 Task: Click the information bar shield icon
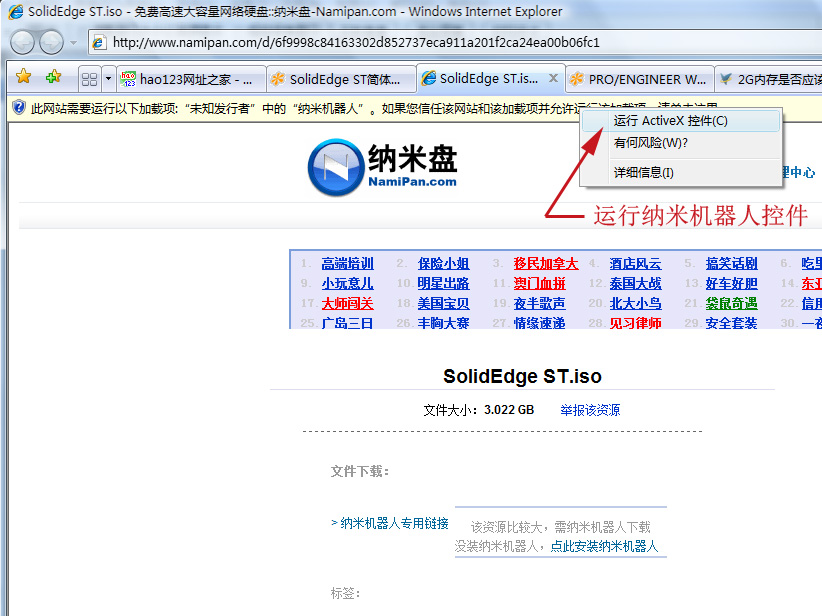(x=19, y=107)
